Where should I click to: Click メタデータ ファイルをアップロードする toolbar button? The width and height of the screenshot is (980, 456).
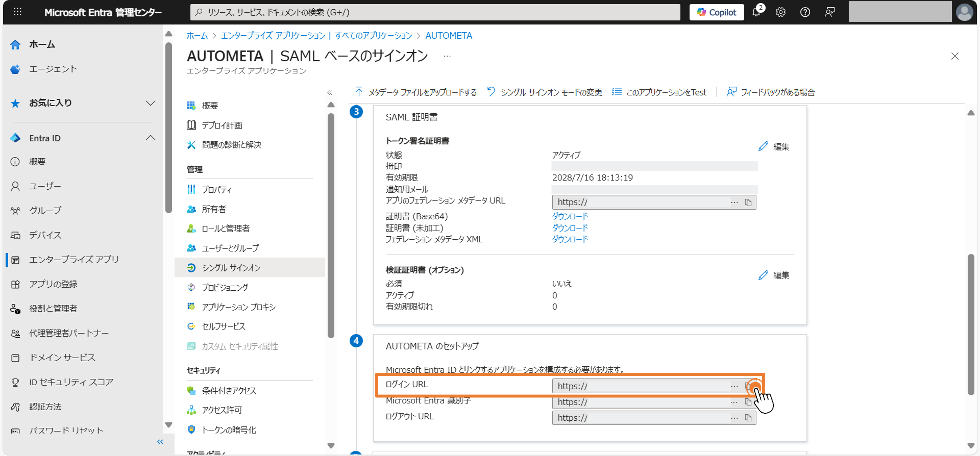click(x=416, y=92)
